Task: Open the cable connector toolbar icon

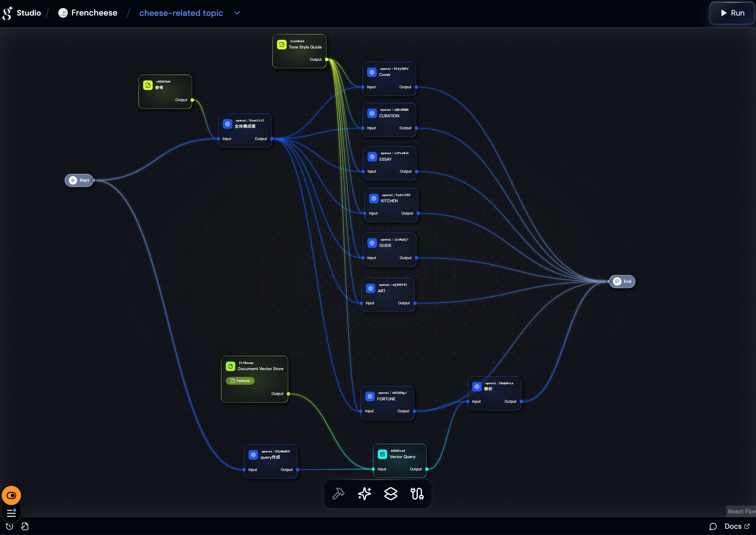Action: click(417, 493)
